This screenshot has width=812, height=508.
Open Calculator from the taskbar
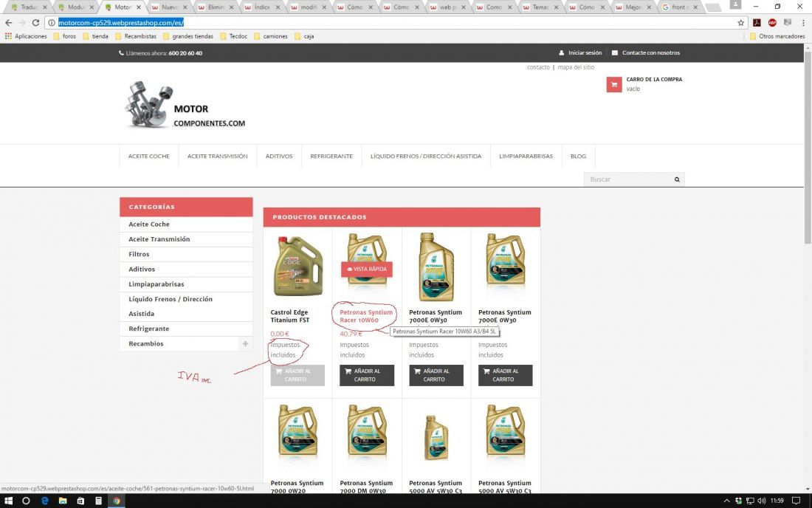click(x=98, y=501)
